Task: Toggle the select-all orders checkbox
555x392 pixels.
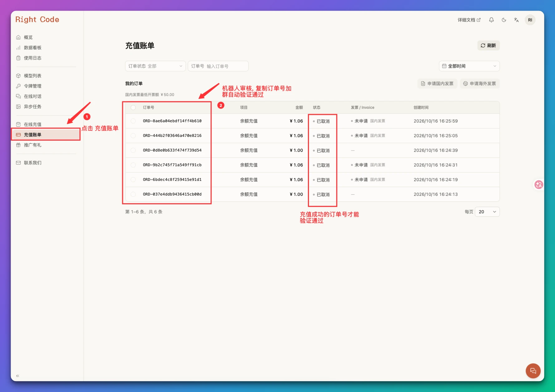Action: (133, 108)
